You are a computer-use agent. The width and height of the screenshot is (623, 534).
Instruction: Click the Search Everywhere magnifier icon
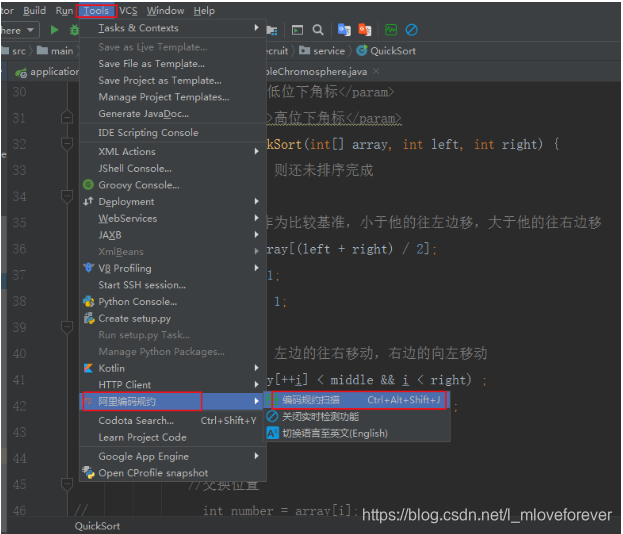(318, 30)
